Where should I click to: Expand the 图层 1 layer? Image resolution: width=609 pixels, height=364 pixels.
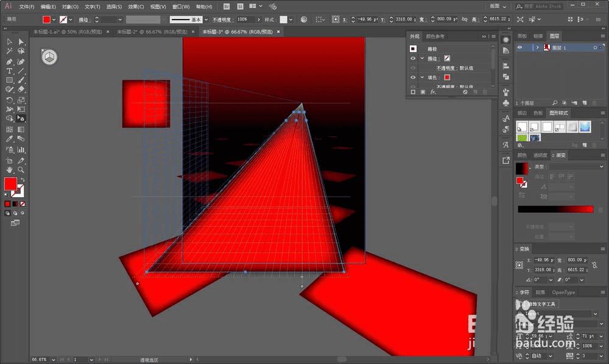[538, 47]
